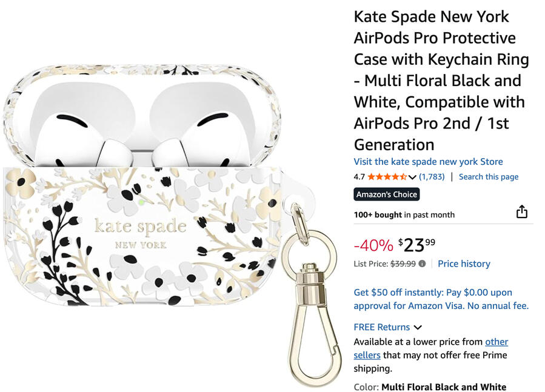Image resolution: width=545 pixels, height=392 pixels.
Task: Click the Amazon's Choice badge
Action: pos(387,194)
